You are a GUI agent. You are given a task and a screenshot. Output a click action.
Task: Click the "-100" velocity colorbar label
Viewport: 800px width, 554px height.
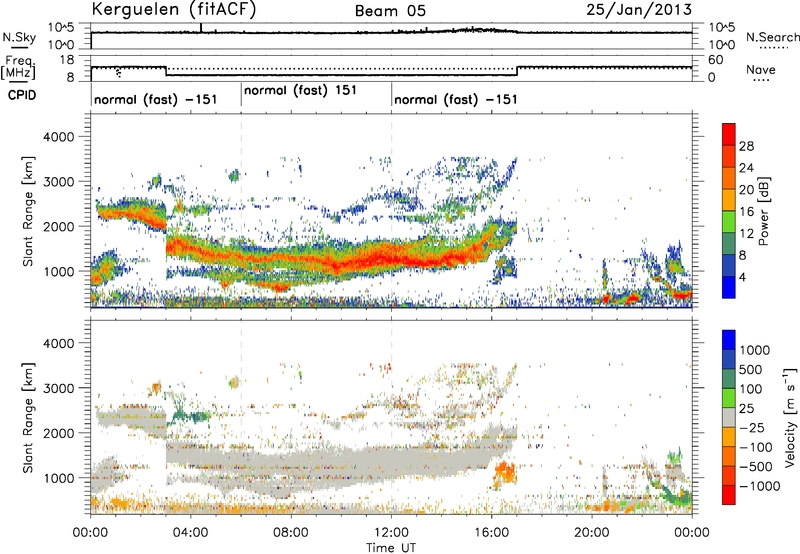pos(756,447)
